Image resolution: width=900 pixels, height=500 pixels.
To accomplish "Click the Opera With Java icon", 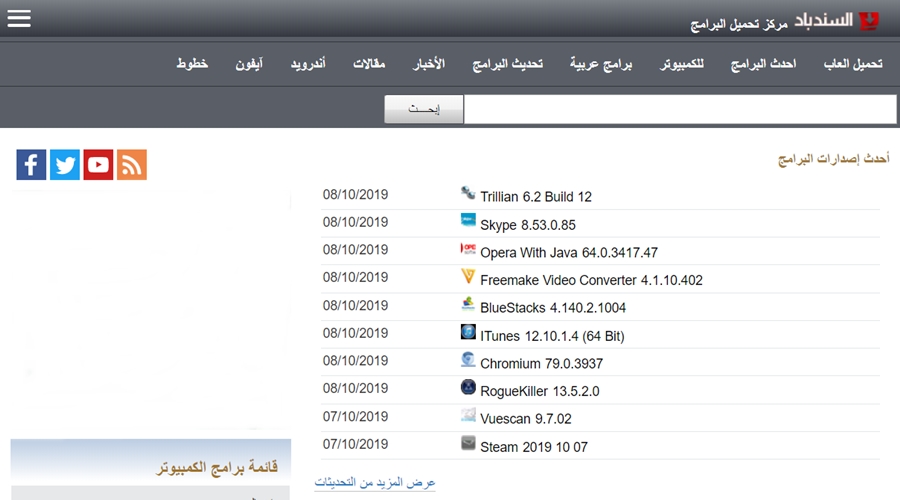I will [468, 249].
